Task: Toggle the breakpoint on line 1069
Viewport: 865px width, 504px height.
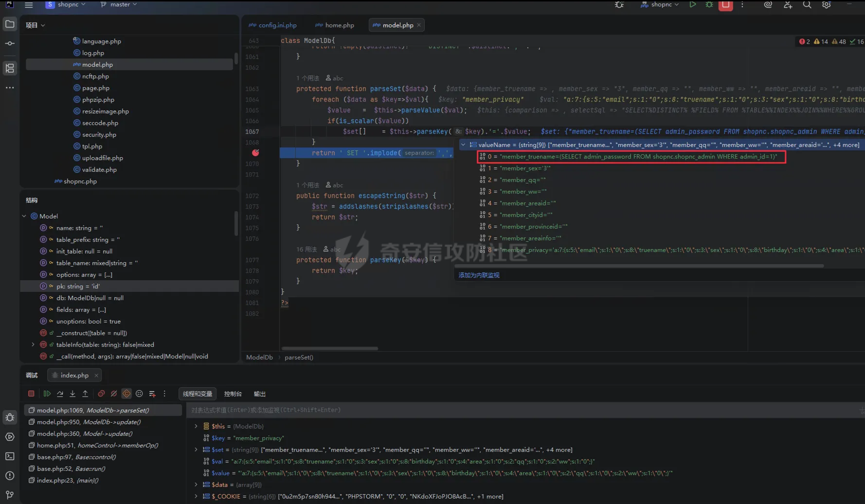Action: (x=255, y=153)
